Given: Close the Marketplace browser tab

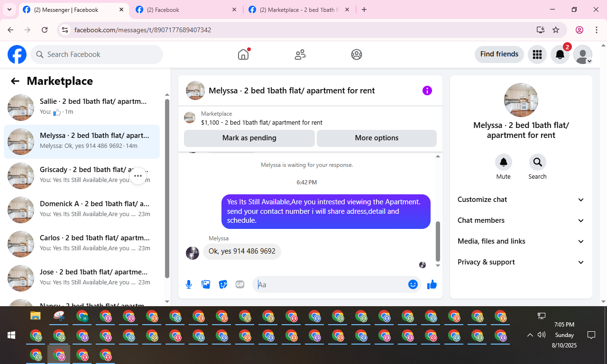Looking at the screenshot, I should 347,9.
